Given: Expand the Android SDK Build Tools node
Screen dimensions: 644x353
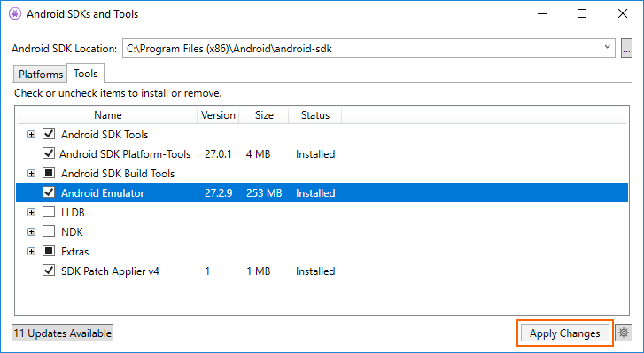Looking at the screenshot, I should click(x=31, y=174).
